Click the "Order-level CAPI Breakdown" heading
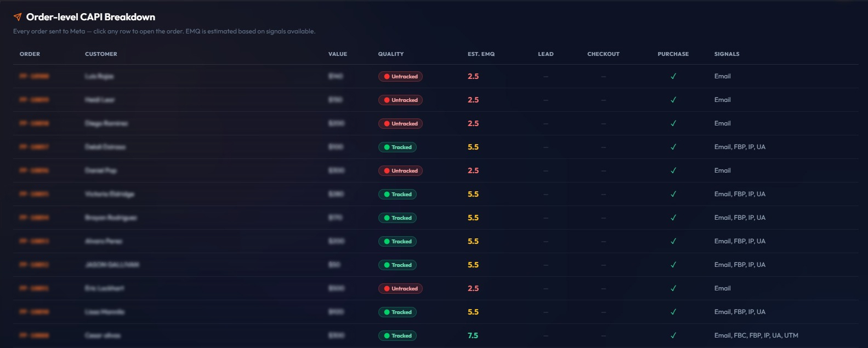Viewport: 868px width, 348px height. click(x=90, y=17)
